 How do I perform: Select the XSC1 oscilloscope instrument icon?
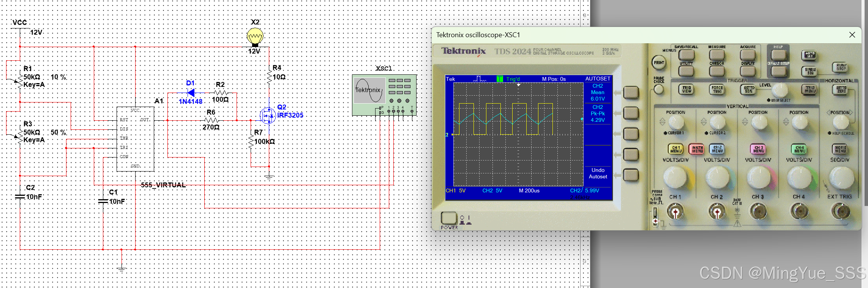(x=384, y=95)
